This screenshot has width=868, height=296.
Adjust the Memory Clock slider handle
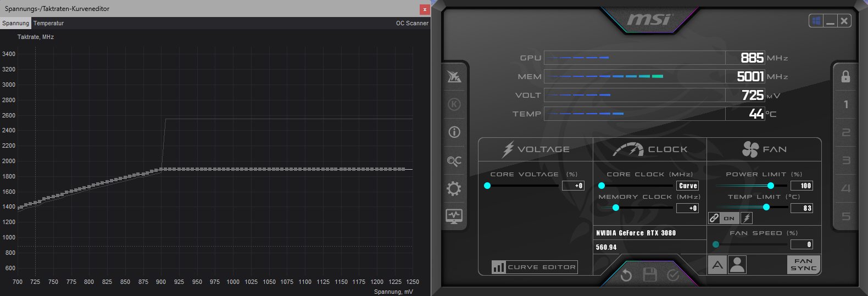(x=616, y=208)
